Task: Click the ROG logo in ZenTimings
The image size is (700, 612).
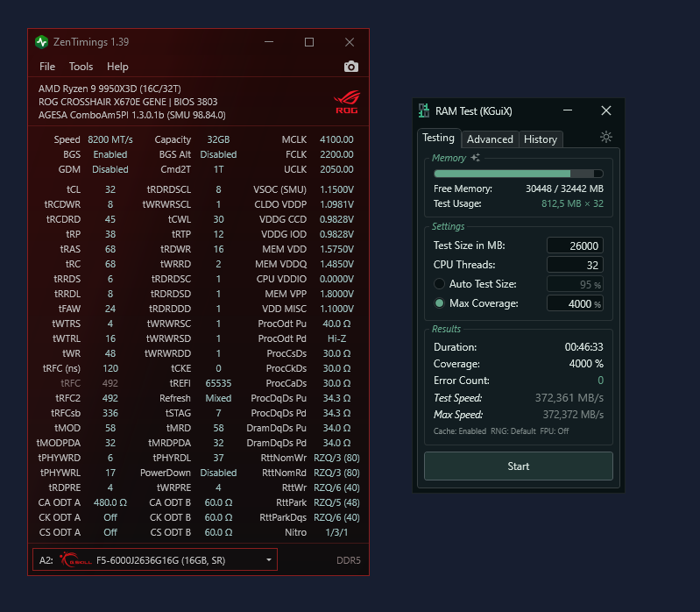Action: (347, 102)
